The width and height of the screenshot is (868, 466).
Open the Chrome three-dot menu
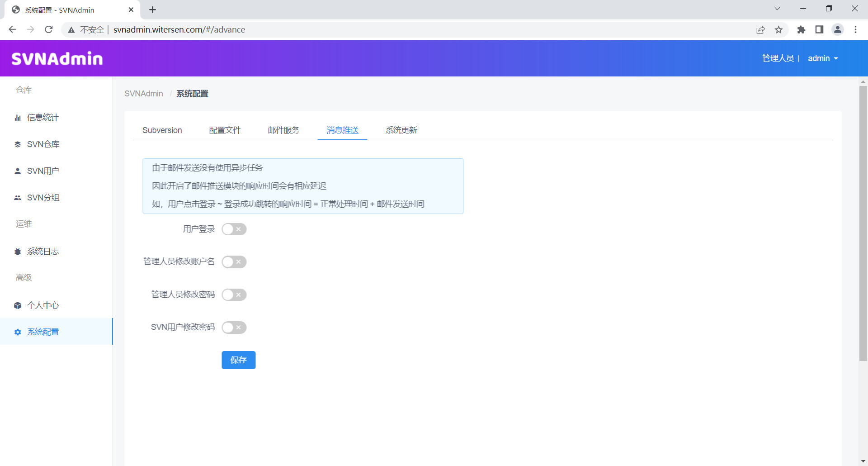coord(855,30)
